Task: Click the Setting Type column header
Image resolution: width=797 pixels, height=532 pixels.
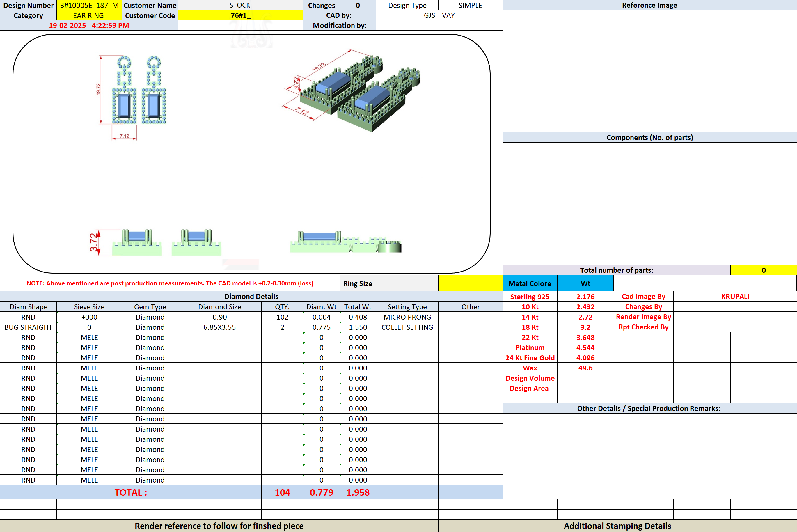Action: click(407, 307)
